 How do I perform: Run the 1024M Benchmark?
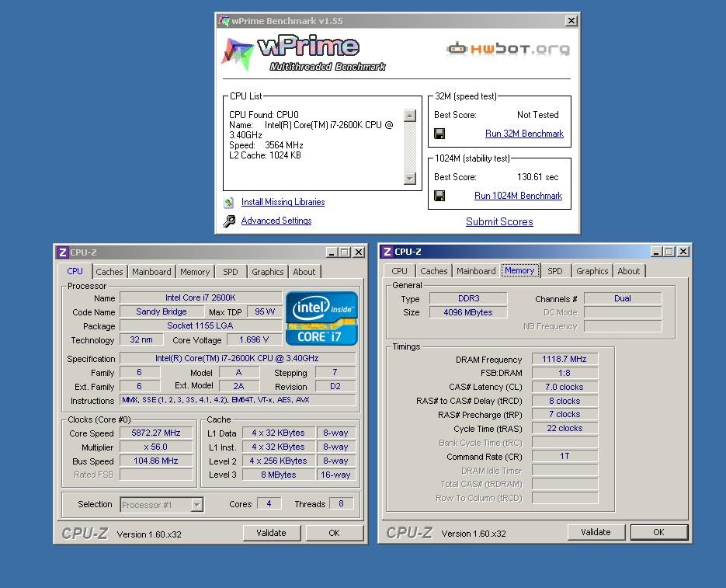pos(518,196)
